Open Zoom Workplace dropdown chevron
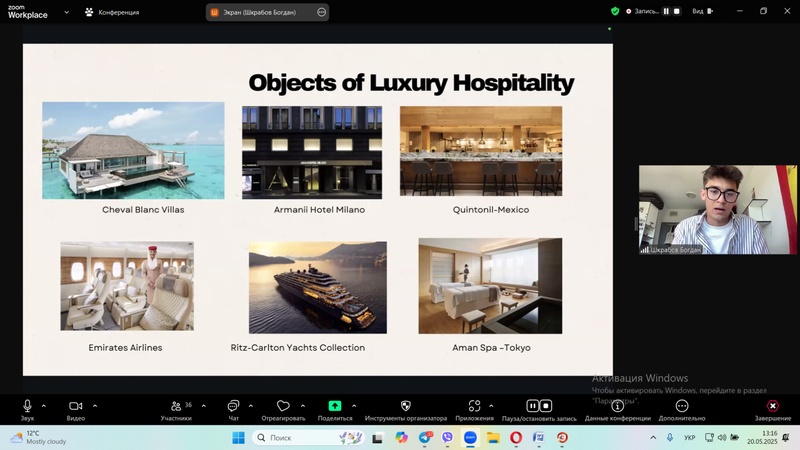Image resolution: width=800 pixels, height=450 pixels. [66, 12]
